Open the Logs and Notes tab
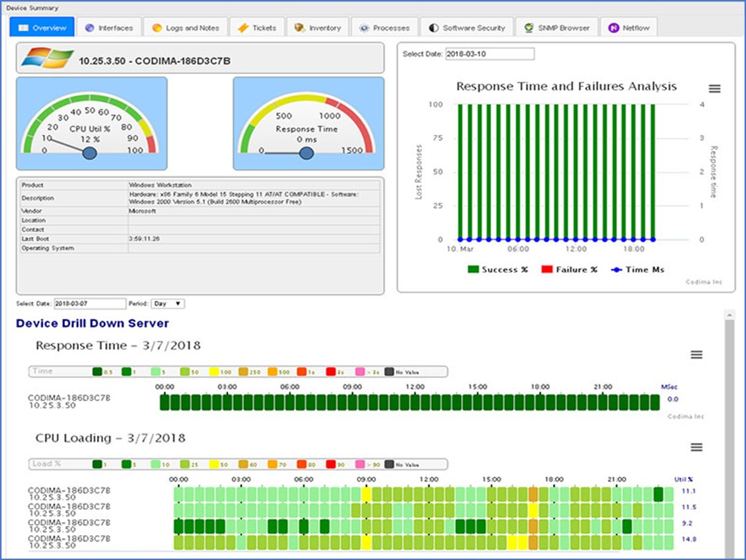746x560 pixels. point(185,28)
